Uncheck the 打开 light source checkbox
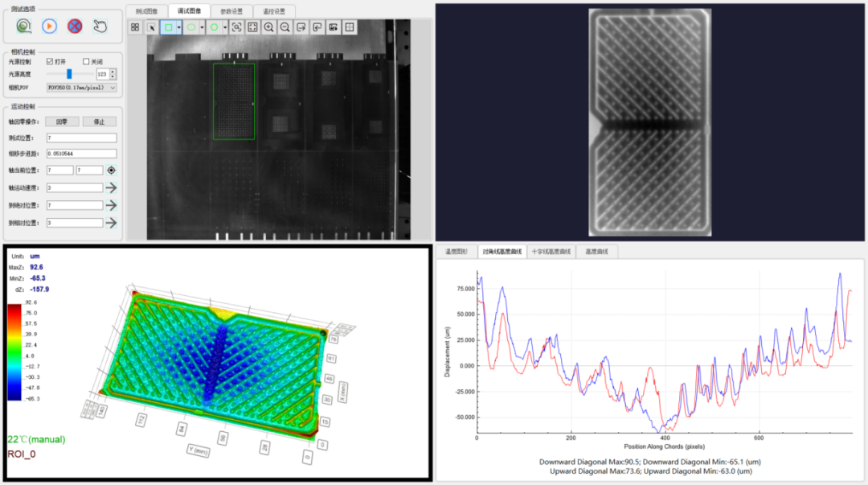 [50, 61]
